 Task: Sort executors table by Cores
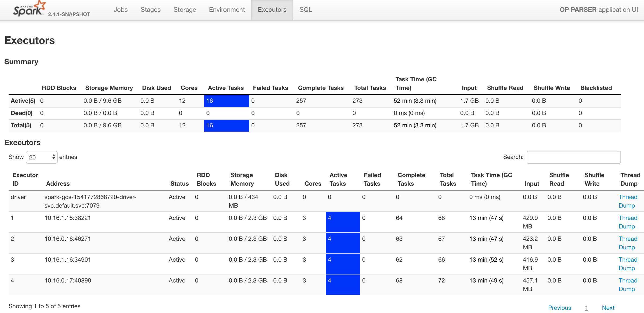313,184
